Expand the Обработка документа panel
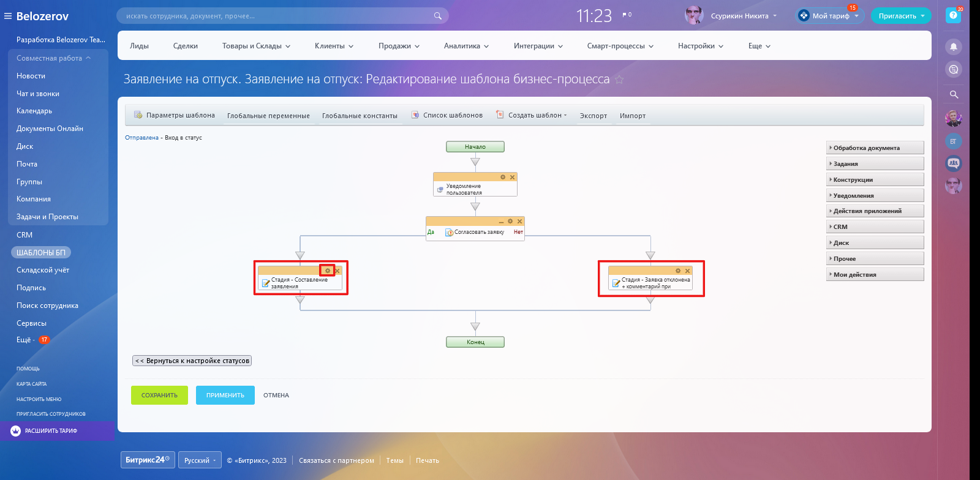Image resolution: width=980 pixels, height=480 pixels. (x=875, y=148)
